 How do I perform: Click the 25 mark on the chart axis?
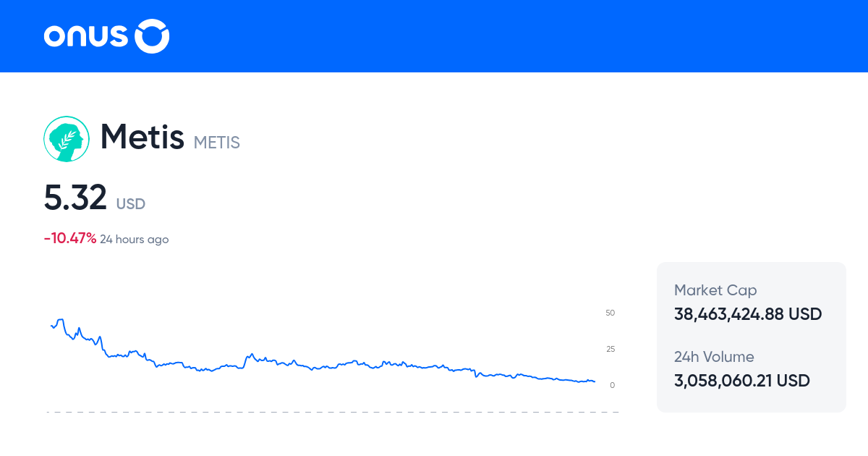[x=610, y=348]
